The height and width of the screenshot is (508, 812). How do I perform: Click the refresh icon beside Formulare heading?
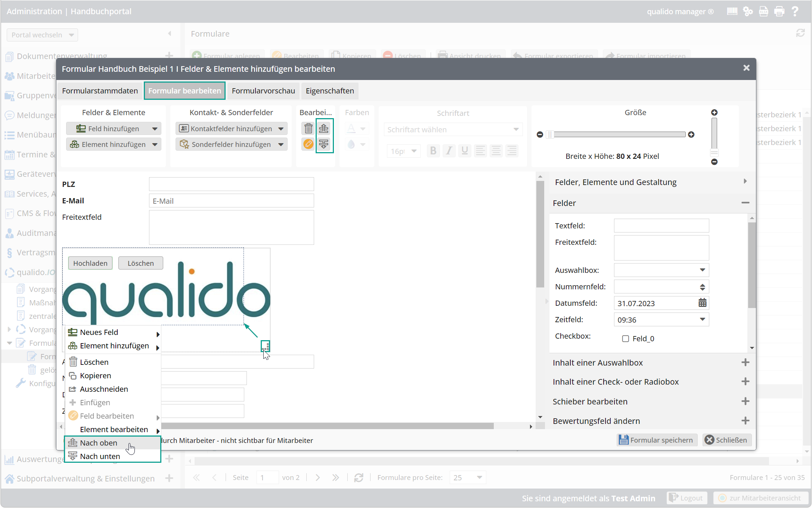800,33
